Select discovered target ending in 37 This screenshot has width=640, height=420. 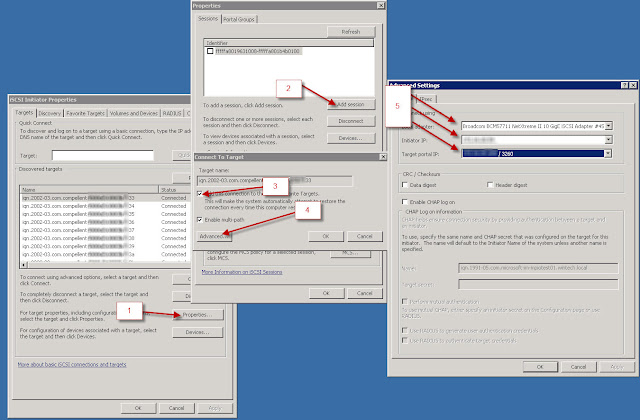point(105,230)
